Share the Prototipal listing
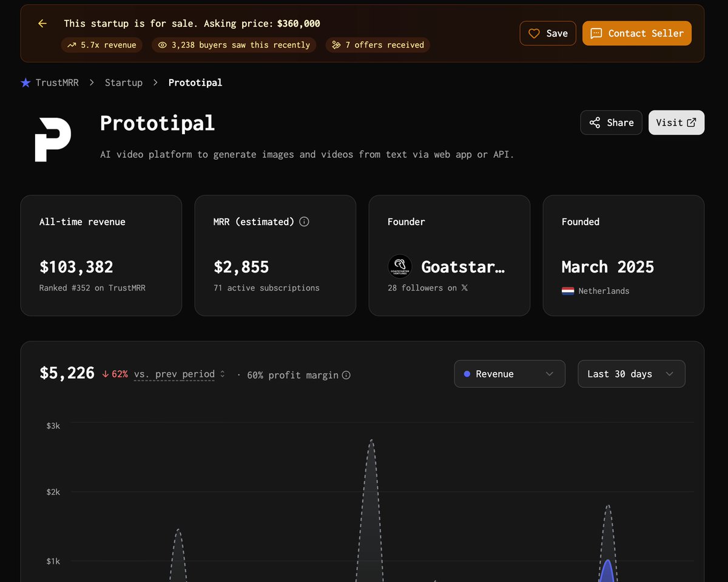This screenshot has height=582, width=728. 611,123
